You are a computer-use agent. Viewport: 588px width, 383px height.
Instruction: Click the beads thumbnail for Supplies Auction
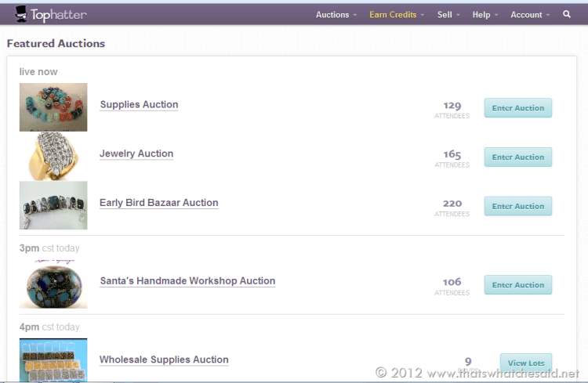53,107
